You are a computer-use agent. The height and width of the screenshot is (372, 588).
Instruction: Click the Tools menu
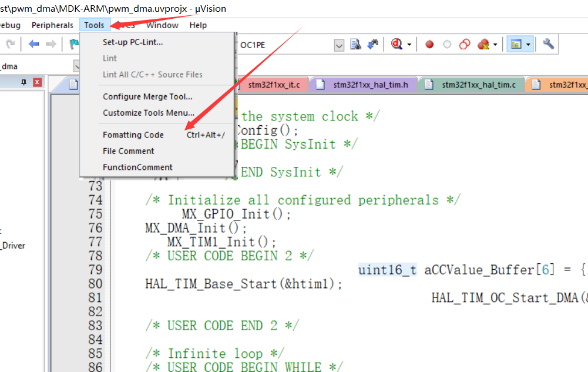coord(94,25)
